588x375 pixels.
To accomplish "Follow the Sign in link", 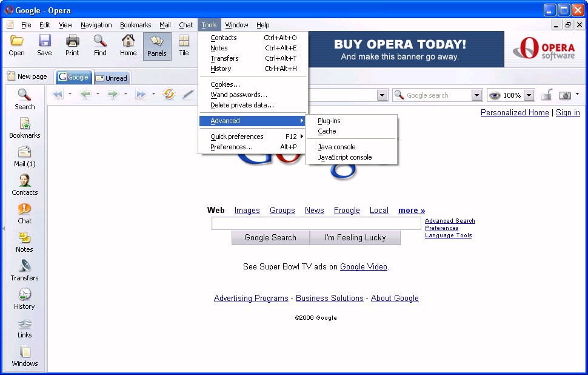I will (568, 113).
